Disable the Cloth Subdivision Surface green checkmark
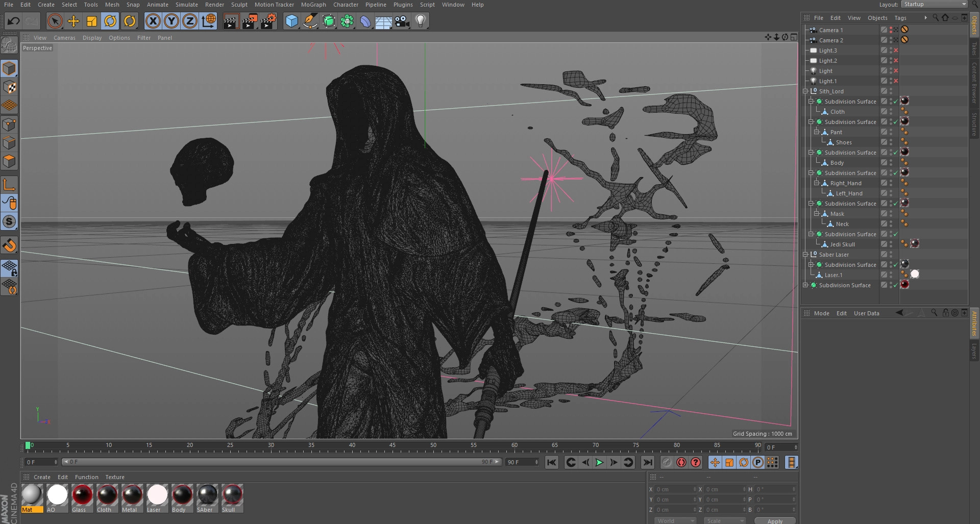Image resolution: width=980 pixels, height=524 pixels. click(896, 102)
